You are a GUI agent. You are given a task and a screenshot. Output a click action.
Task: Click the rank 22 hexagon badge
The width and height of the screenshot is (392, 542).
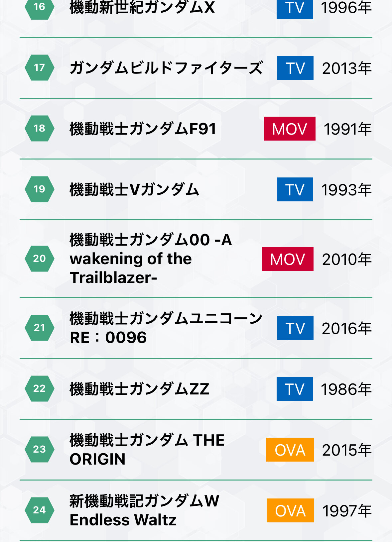click(x=39, y=388)
